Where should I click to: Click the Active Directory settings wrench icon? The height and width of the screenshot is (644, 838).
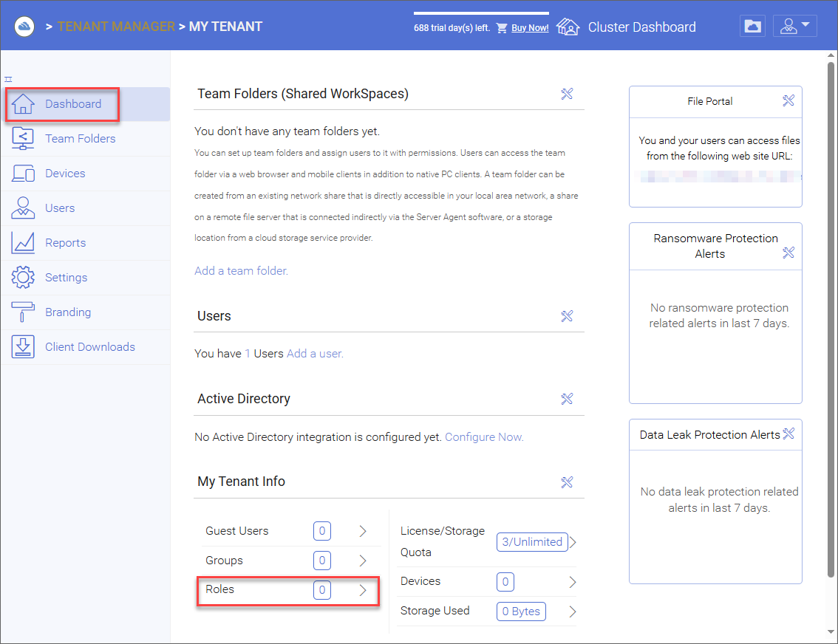point(567,399)
